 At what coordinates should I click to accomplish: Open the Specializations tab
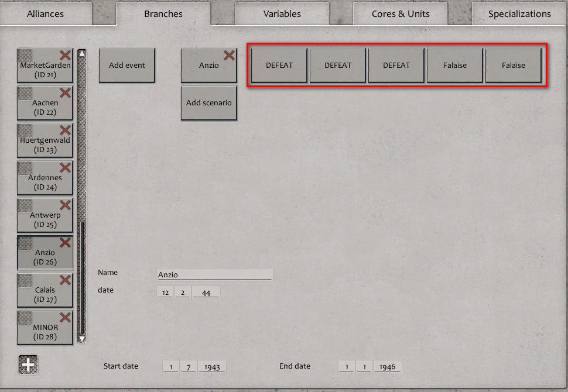[519, 13]
